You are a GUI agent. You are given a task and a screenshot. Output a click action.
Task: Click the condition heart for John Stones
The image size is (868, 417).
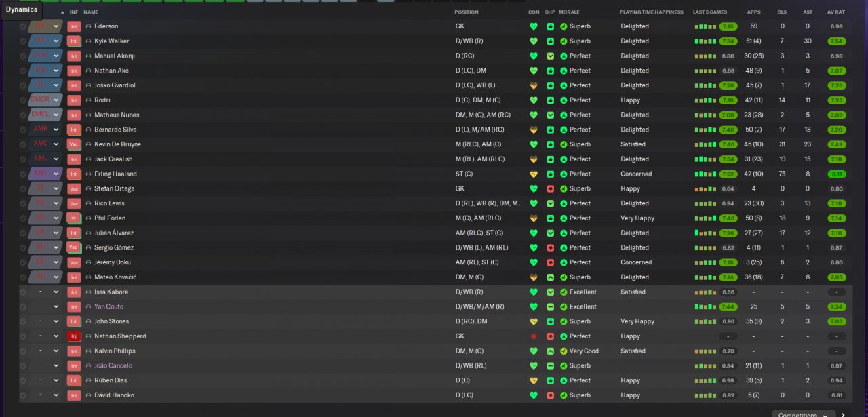pyautogui.click(x=534, y=321)
